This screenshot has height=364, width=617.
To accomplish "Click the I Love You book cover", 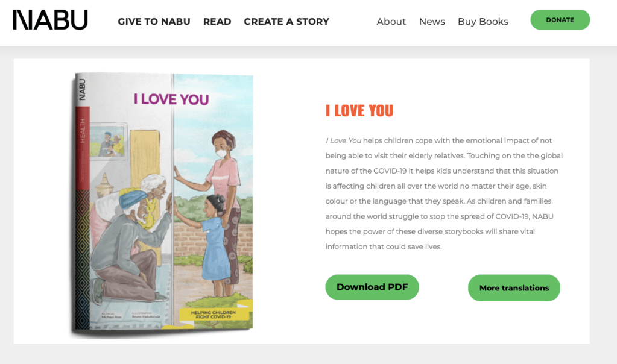I will 163,205.
